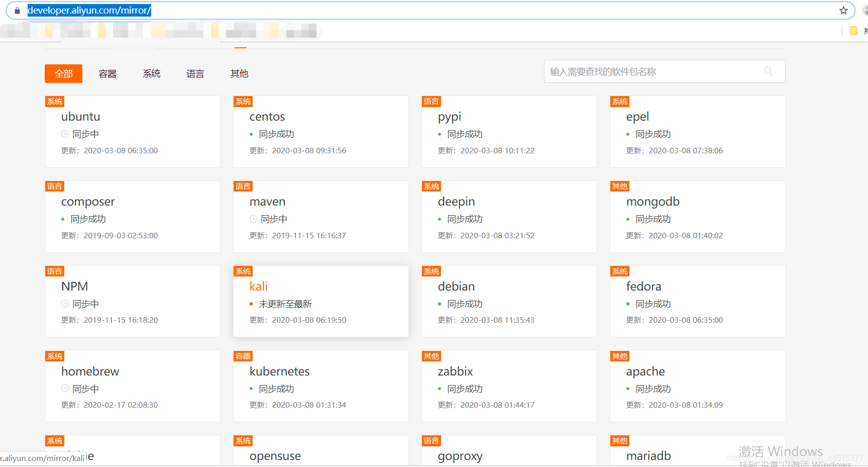Open the centos mirror card
Screen dimensions: 868x467
267,116
